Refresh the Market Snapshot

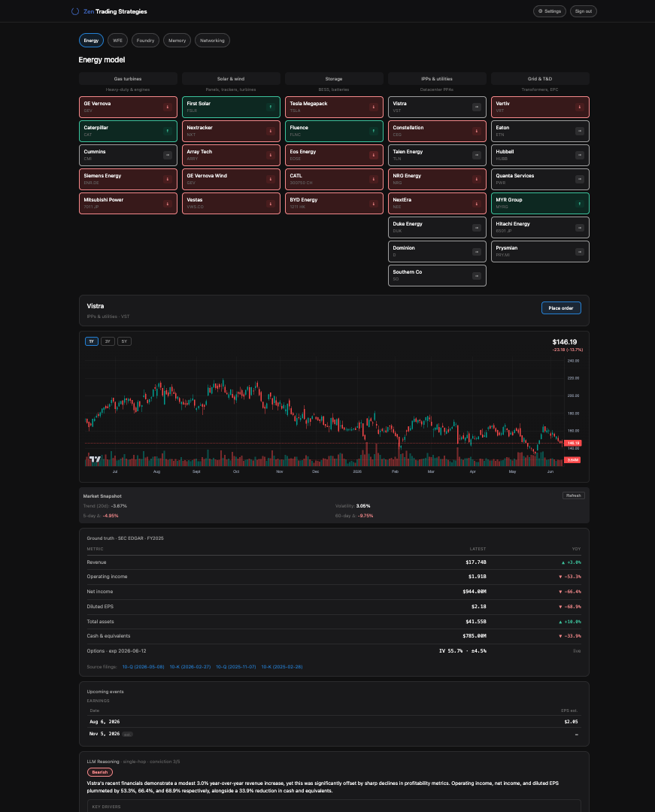tap(574, 495)
